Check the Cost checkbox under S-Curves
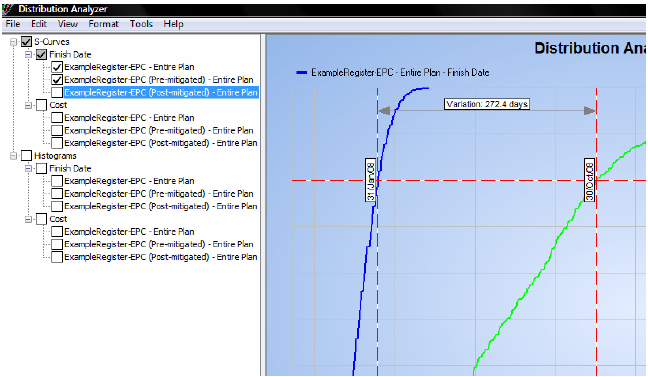Viewport: 648px width, 377px height. (41, 105)
